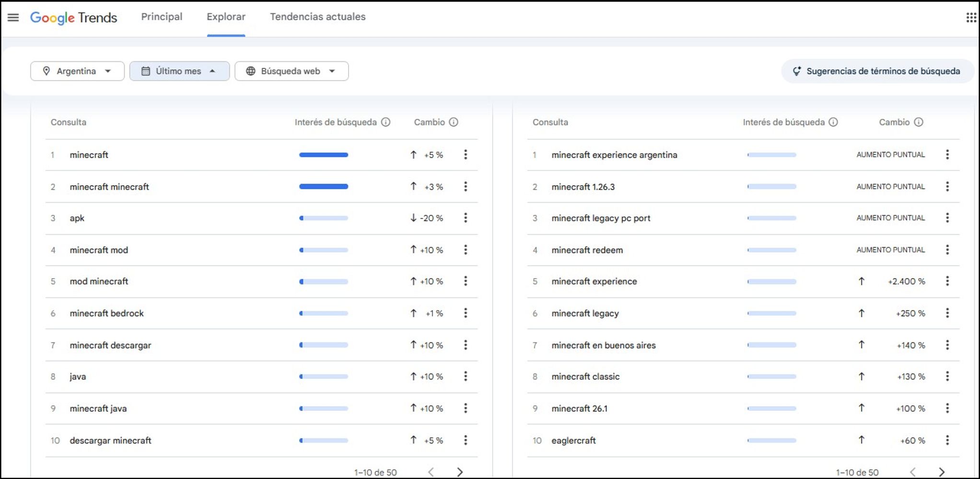Click the +2.400 % change value

pos(906,281)
